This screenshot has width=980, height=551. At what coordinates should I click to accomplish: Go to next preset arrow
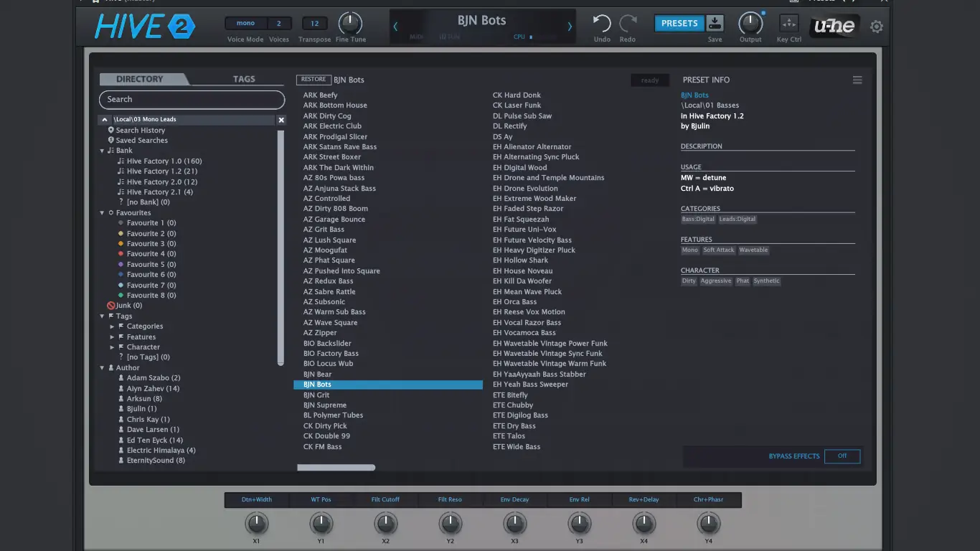pyautogui.click(x=570, y=27)
